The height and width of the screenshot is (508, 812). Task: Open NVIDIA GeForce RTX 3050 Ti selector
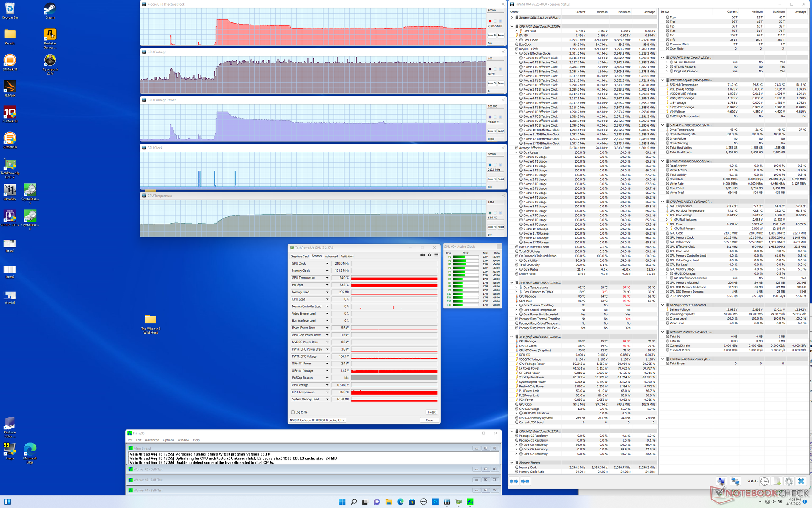[x=317, y=420]
